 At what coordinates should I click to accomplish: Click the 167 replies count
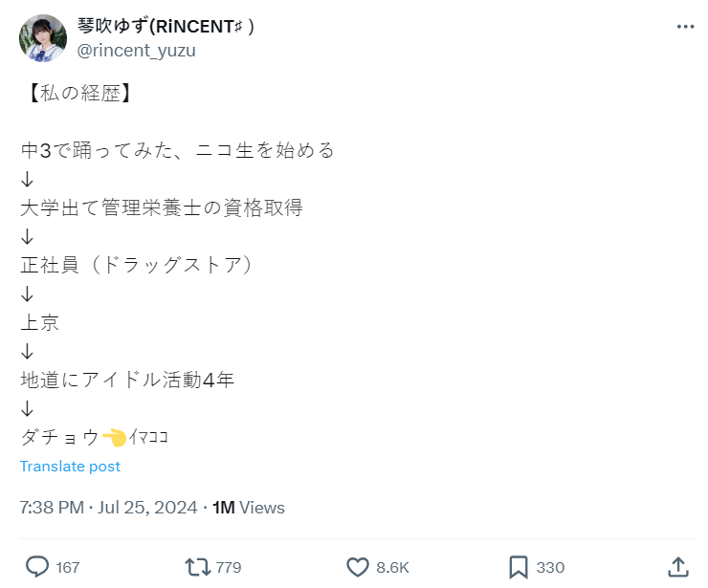tap(68, 568)
